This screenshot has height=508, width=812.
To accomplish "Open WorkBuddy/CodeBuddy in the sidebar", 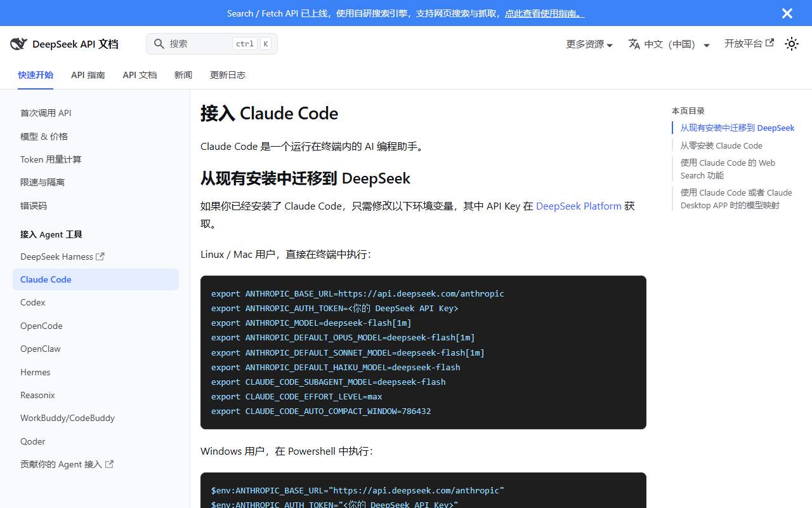I will pyautogui.click(x=67, y=418).
